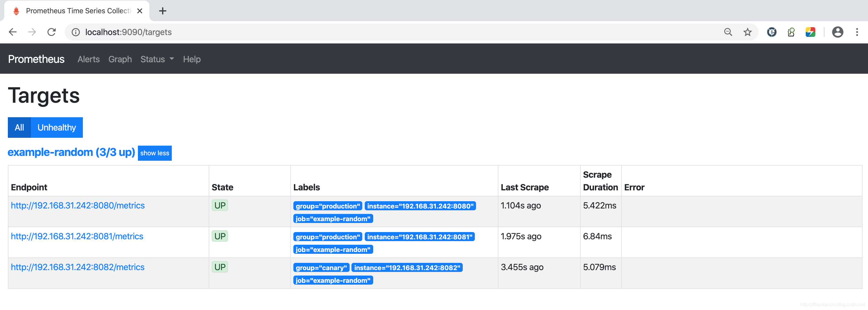Click the Targets page heading
This screenshot has width=868, height=310.
coord(44,95)
